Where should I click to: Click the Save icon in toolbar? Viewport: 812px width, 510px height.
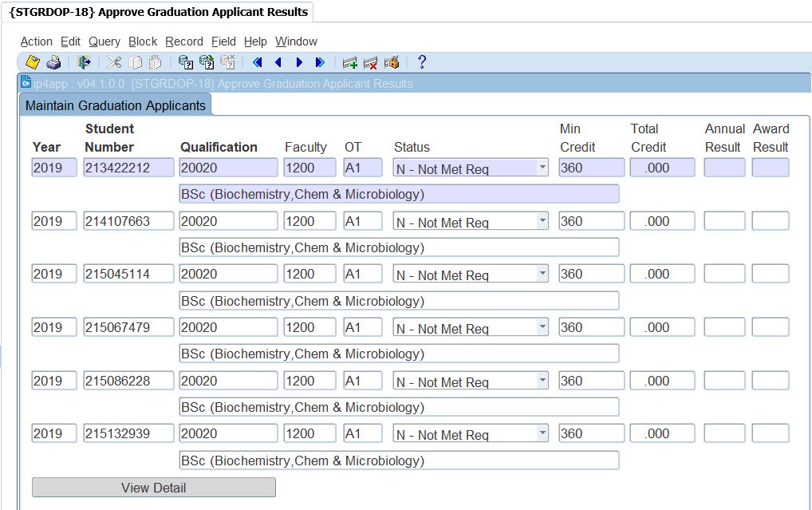click(x=32, y=62)
